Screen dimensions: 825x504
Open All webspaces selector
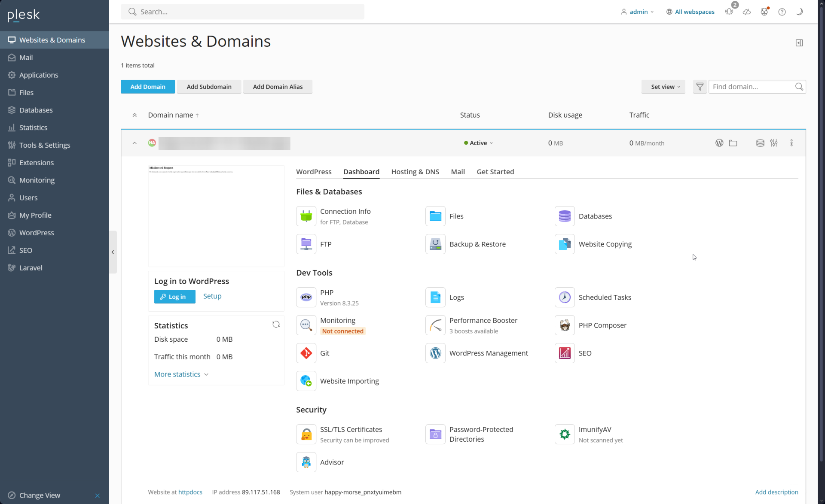691,12
